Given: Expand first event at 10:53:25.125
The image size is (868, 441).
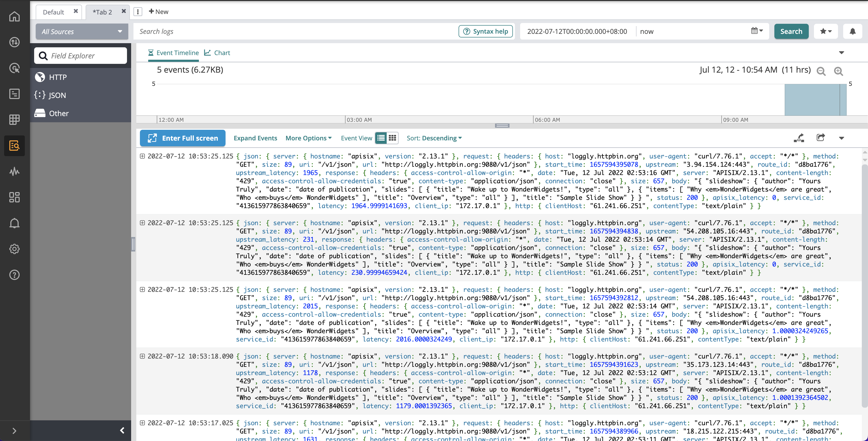Looking at the screenshot, I should pos(142,156).
